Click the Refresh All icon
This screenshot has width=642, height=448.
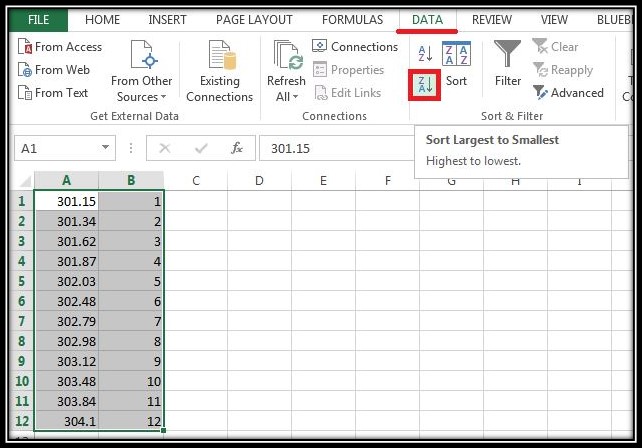pyautogui.click(x=288, y=55)
